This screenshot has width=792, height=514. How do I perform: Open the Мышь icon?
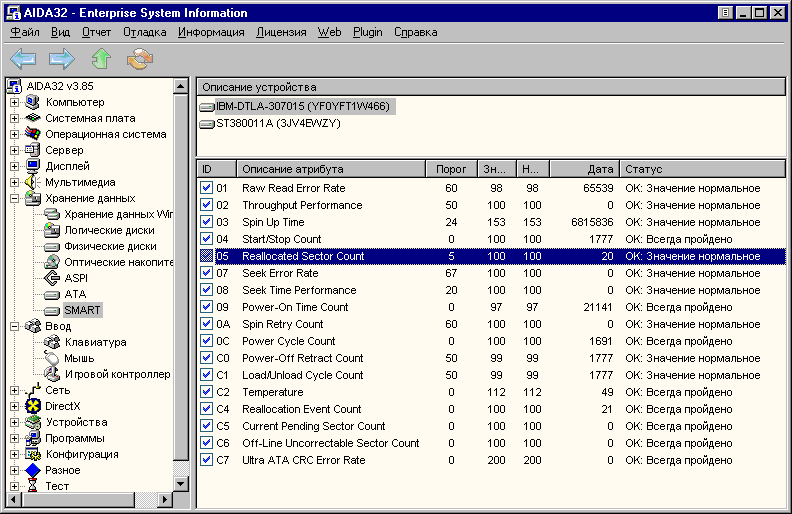(x=52, y=358)
